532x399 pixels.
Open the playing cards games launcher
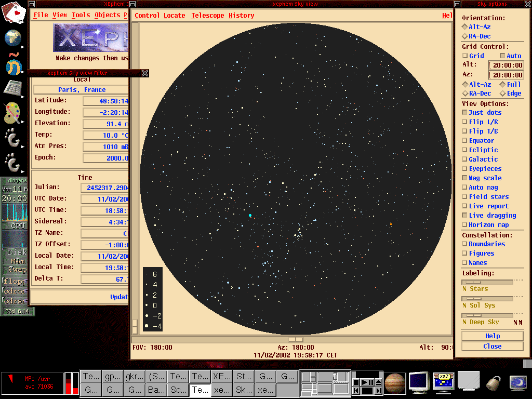14,12
